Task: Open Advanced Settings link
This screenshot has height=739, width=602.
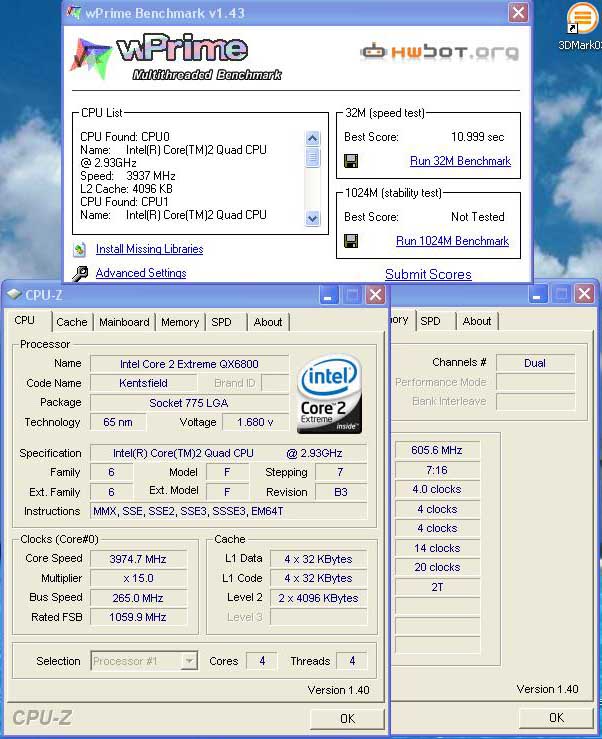Action: point(140,273)
